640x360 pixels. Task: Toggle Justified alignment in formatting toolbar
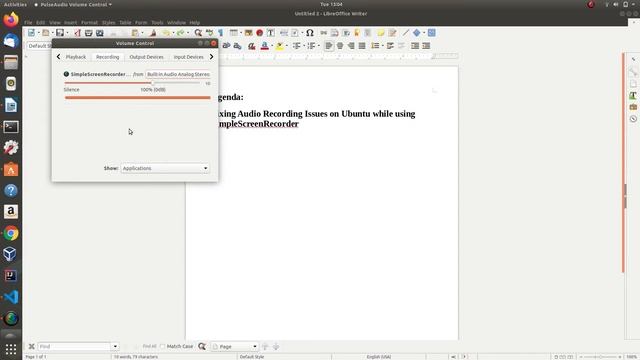[362, 46]
